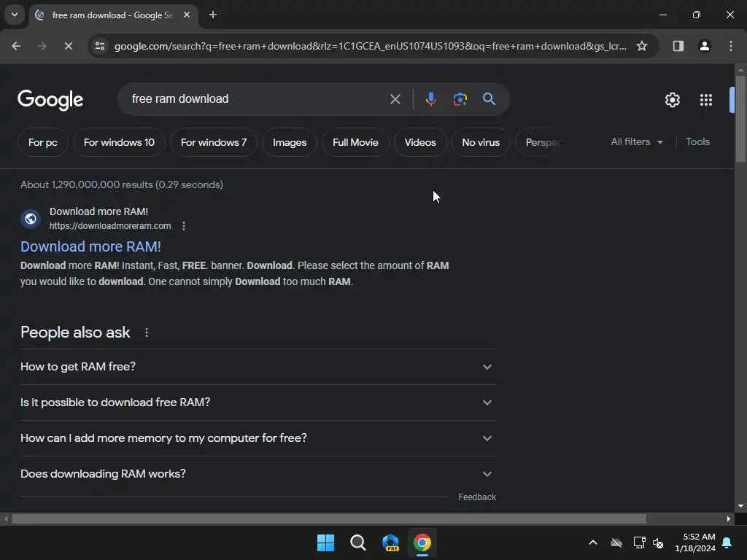The height and width of the screenshot is (560, 747).
Task: Open Windows taskbar search
Action: point(357,542)
